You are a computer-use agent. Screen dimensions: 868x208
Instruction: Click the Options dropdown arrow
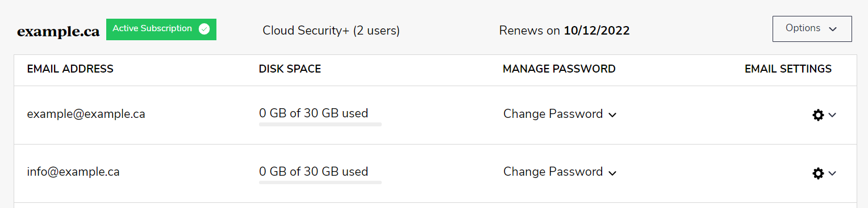pos(833,29)
